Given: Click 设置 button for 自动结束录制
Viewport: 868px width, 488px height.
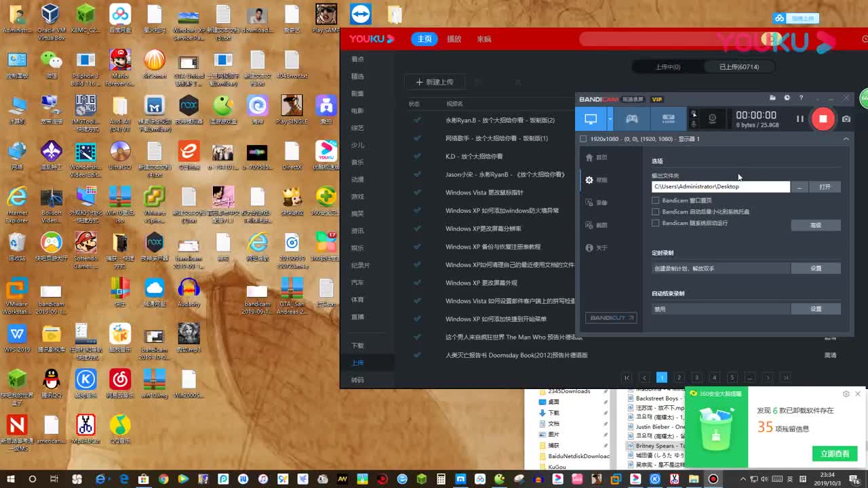Looking at the screenshot, I should [816, 309].
